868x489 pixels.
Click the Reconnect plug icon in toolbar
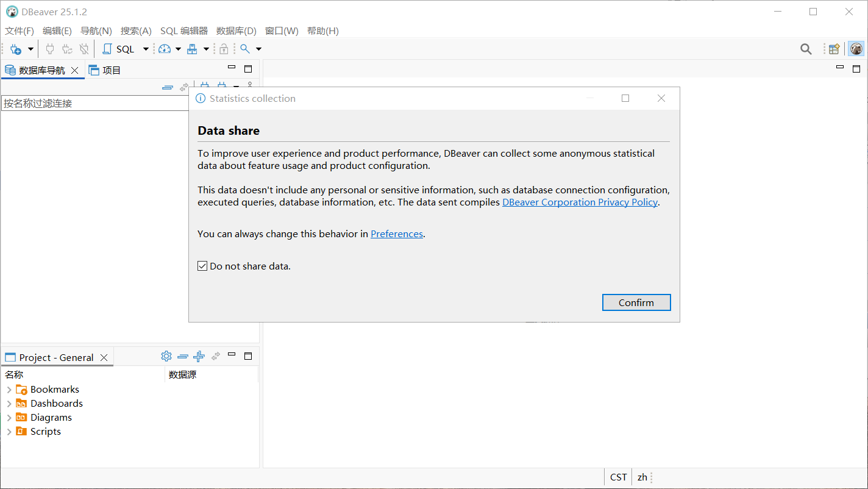point(67,49)
